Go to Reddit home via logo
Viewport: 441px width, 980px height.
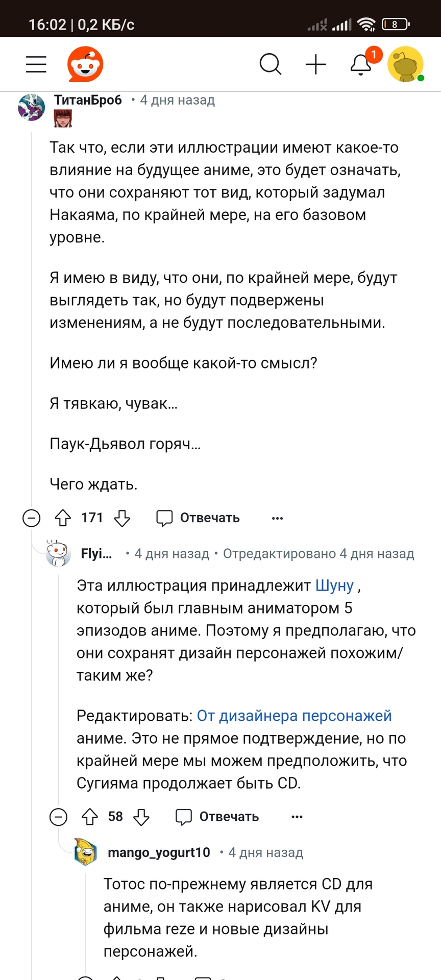point(85,64)
